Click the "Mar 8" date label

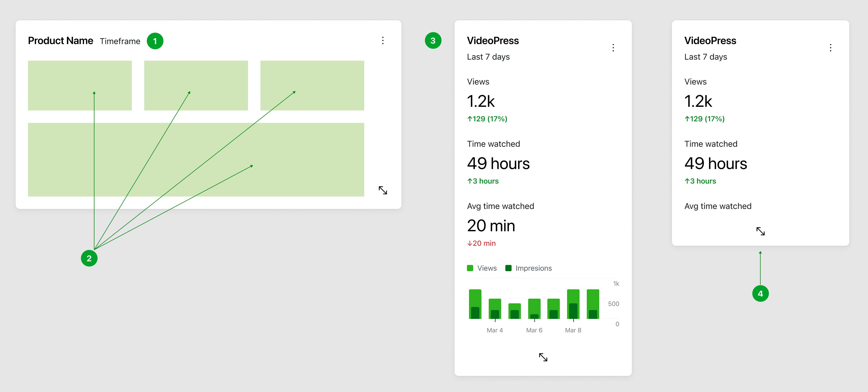point(573,330)
